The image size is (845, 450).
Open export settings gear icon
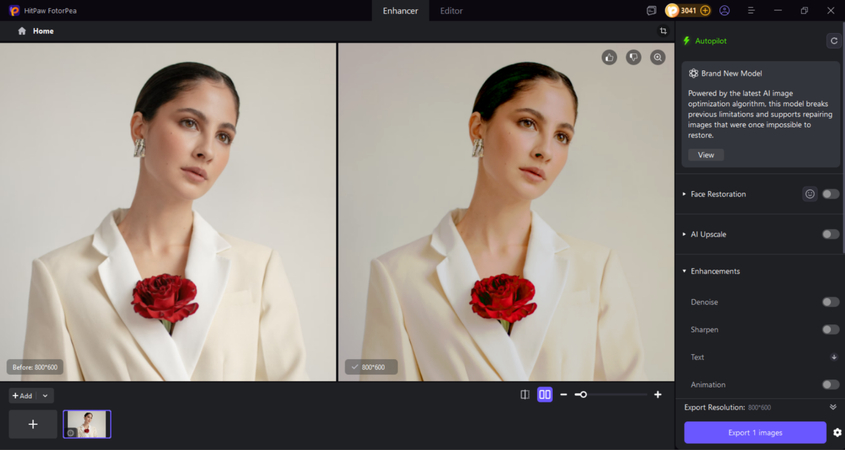coord(837,432)
